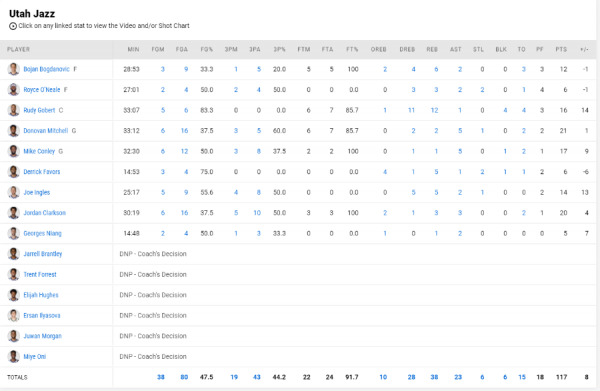The image size is (600, 391).
Task: Open Donovan Mitchell's player page link
Action: coord(46,130)
